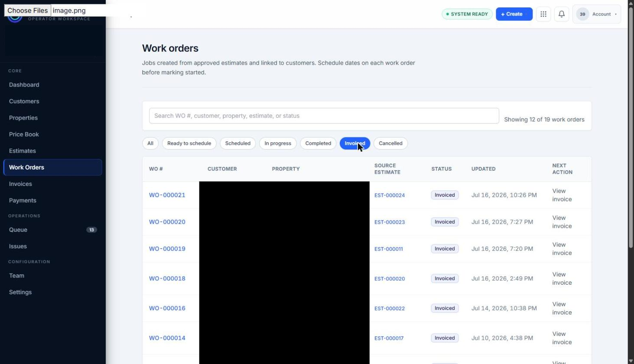This screenshot has width=634, height=364.
Task: Click the + Create button
Action: coord(514,14)
